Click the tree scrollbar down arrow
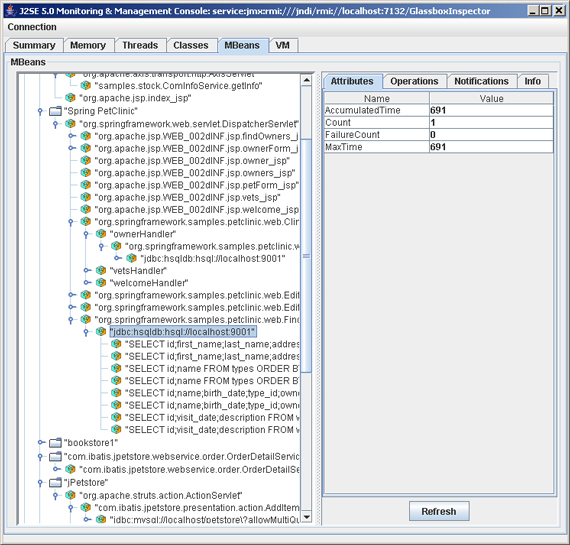 (306, 517)
